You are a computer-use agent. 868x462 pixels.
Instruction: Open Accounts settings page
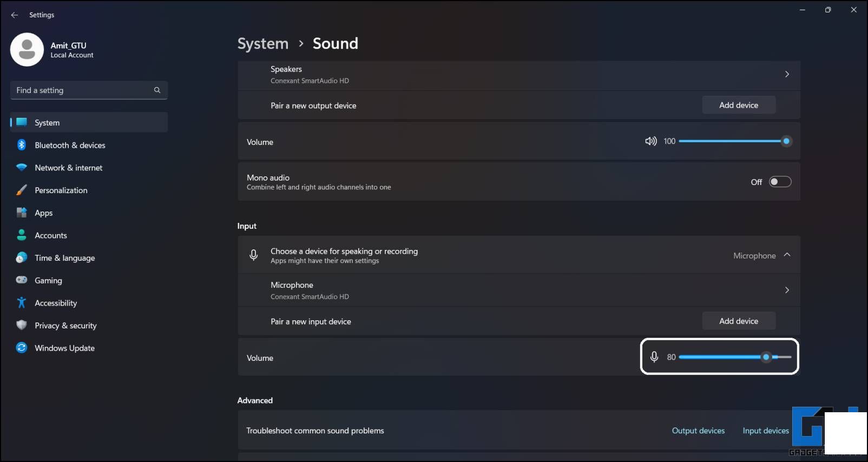(x=89, y=235)
